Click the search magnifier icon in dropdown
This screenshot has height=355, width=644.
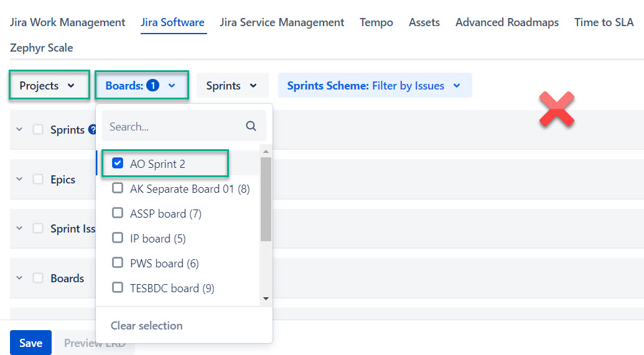click(x=251, y=126)
